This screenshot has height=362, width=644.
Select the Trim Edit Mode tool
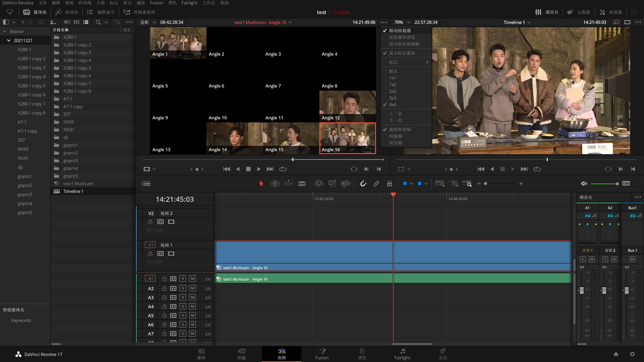(x=275, y=184)
